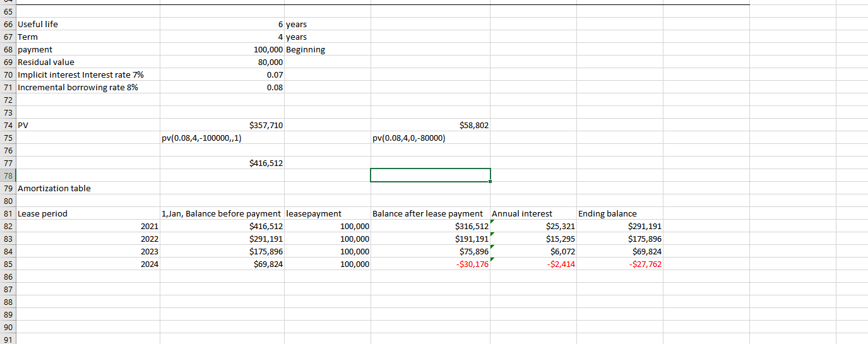Image resolution: width=868 pixels, height=344 pixels.
Task: Select row header 82
Action: click(8, 226)
